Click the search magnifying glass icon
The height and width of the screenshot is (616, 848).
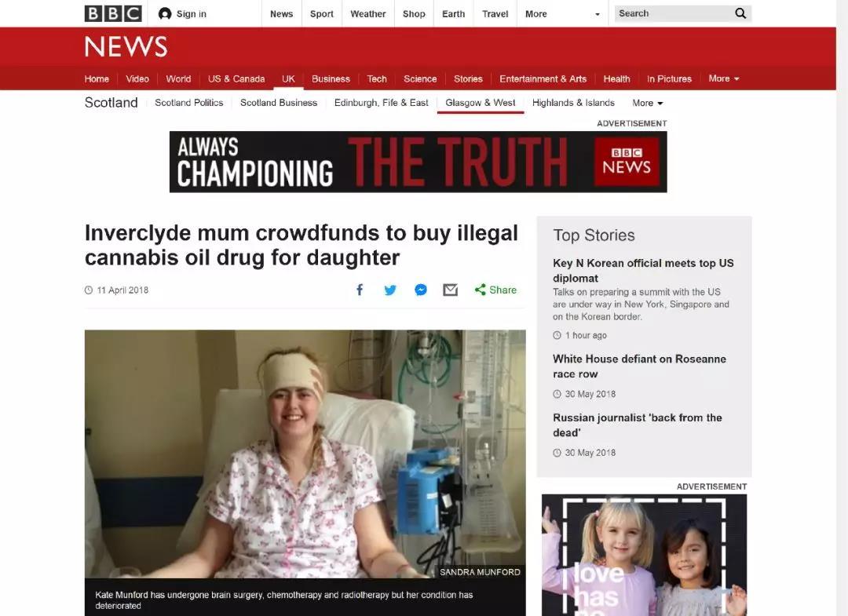(740, 13)
